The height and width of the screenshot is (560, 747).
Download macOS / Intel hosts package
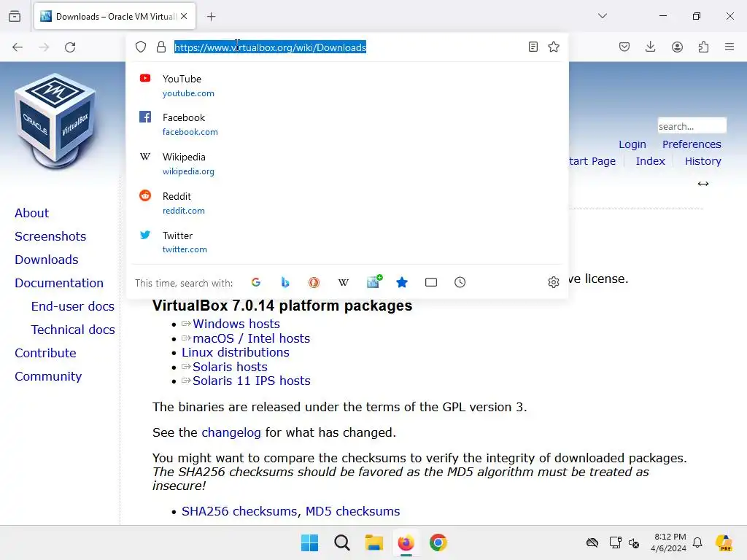pos(252,338)
